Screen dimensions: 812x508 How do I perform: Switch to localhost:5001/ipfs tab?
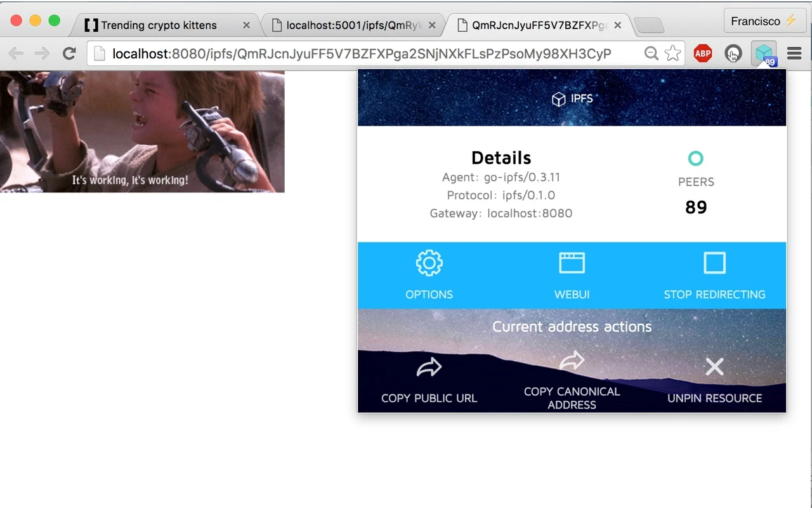click(x=353, y=25)
